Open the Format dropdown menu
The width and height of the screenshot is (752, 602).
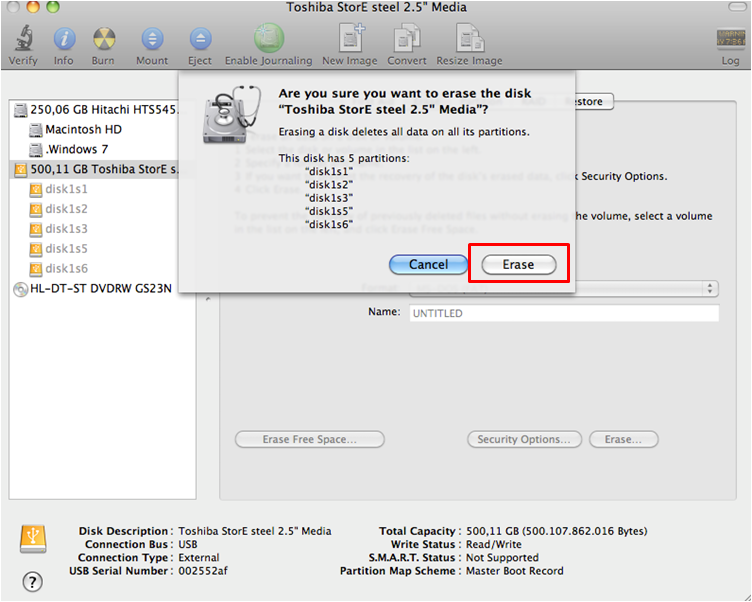(564, 288)
